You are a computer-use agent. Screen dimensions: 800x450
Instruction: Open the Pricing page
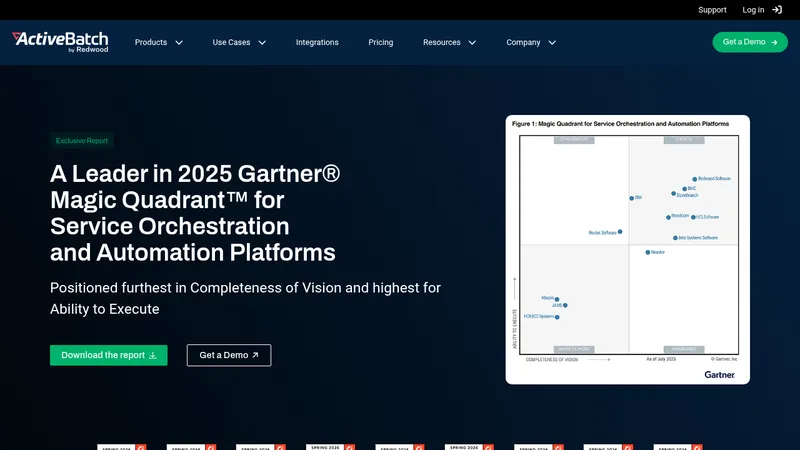[x=381, y=42]
